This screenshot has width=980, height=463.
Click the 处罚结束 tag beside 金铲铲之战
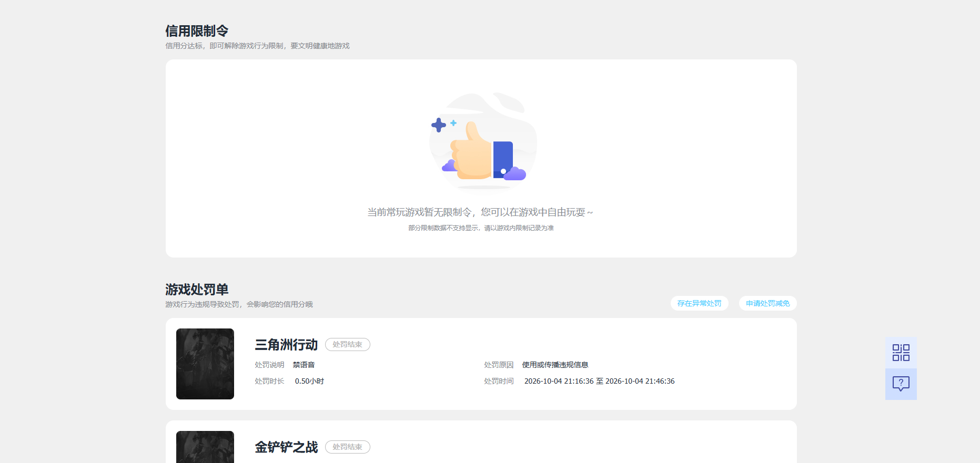tap(348, 447)
